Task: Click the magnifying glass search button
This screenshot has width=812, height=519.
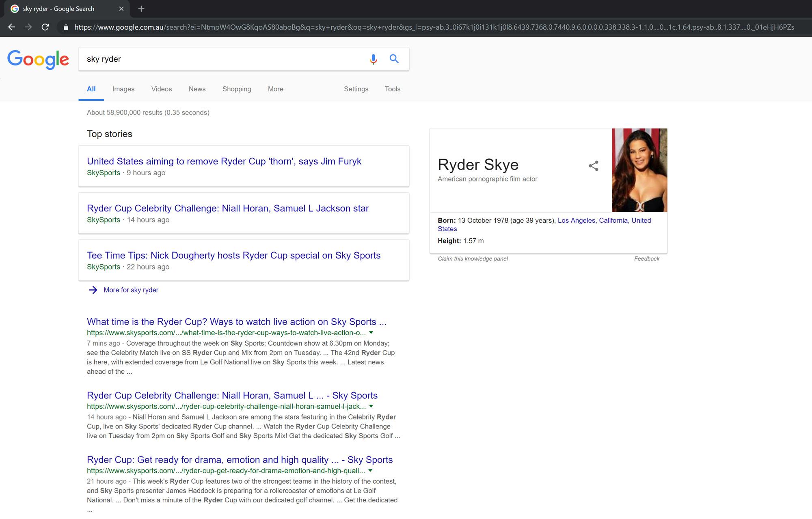Action: (x=394, y=59)
